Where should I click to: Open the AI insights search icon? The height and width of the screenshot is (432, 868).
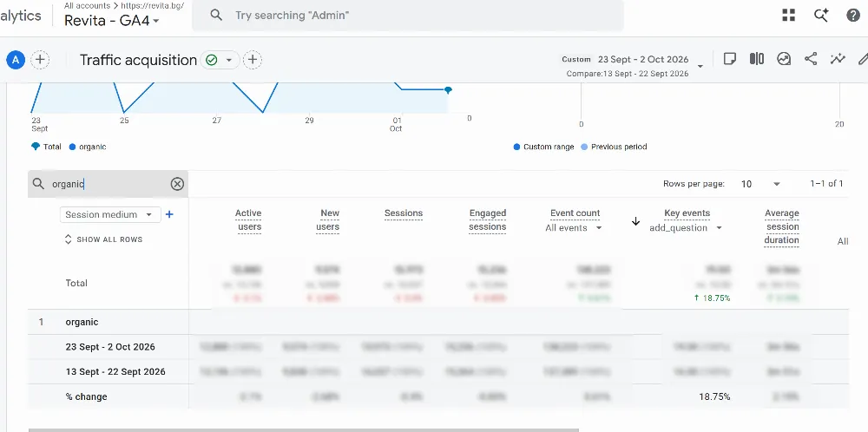click(x=821, y=15)
